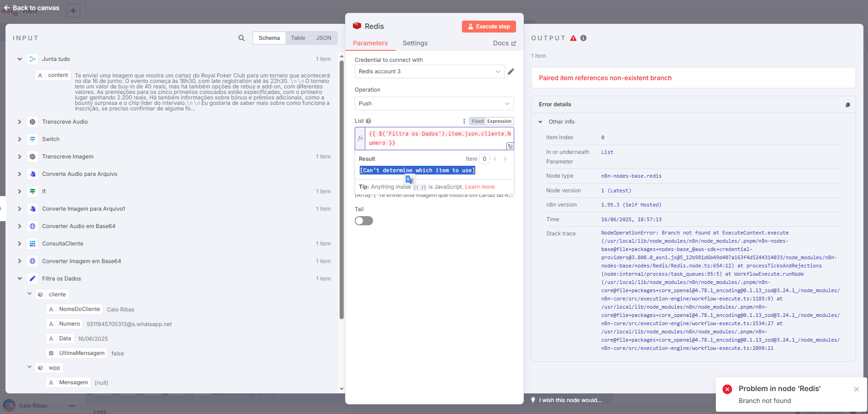Screen dimensions: 868x414
Task: Collapse the wpp object
Action: coord(29,367)
